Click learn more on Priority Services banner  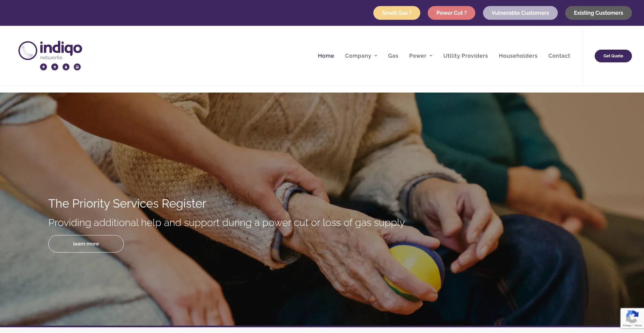pyautogui.click(x=86, y=244)
